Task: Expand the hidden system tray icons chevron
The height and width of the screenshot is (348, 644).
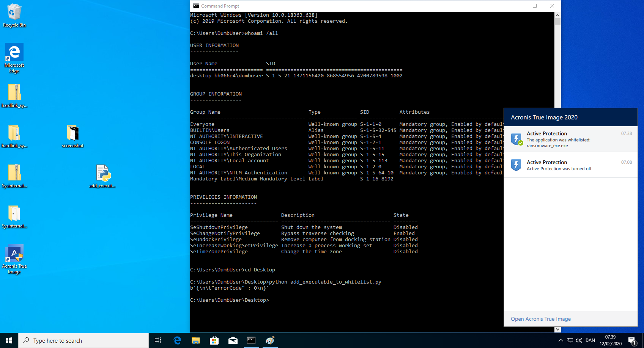Action: (x=561, y=340)
